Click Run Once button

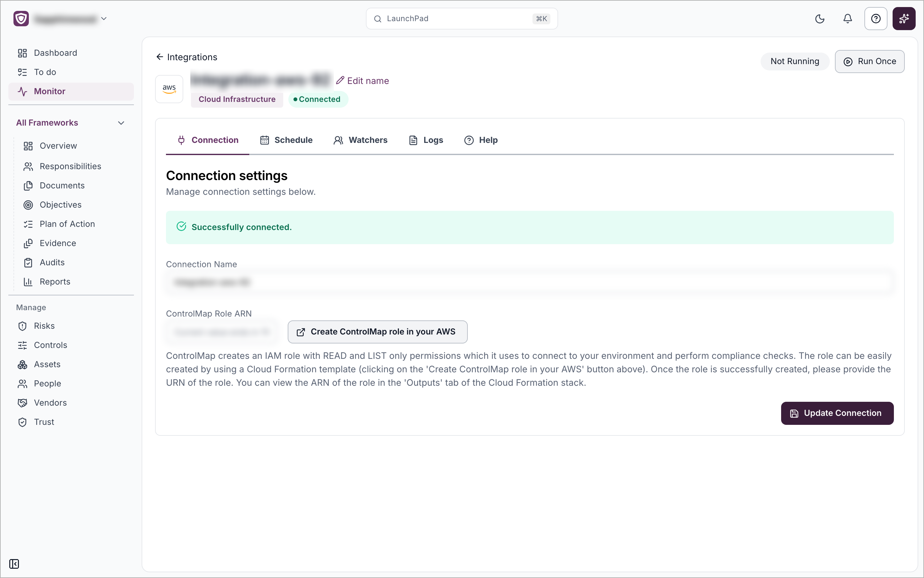(x=869, y=62)
